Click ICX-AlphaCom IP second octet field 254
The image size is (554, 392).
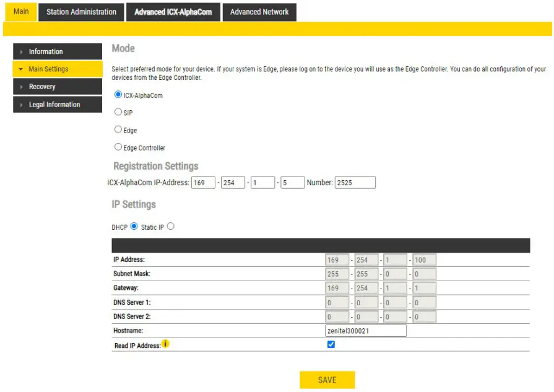tap(233, 183)
